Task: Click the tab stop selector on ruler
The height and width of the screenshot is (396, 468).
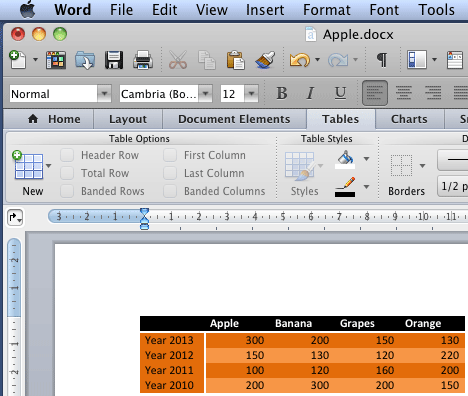Action: coord(15,218)
